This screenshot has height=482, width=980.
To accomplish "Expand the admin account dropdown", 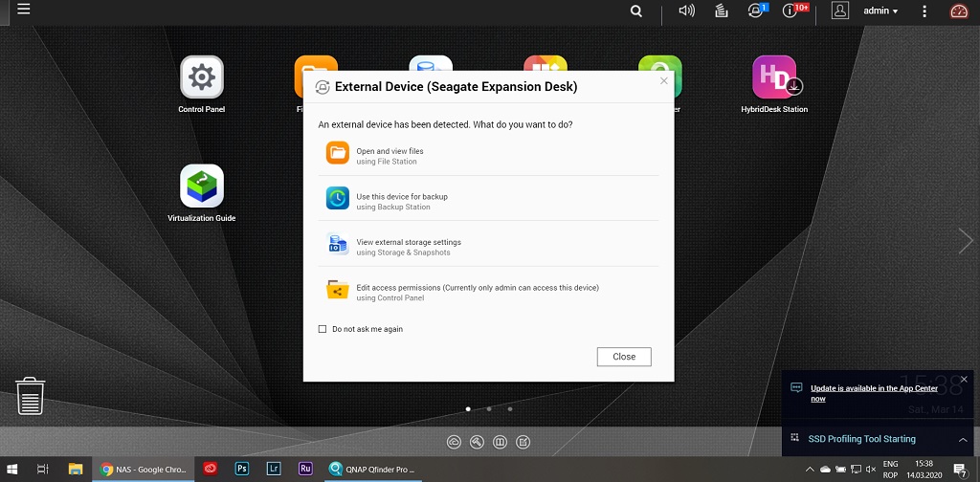I will click(880, 11).
